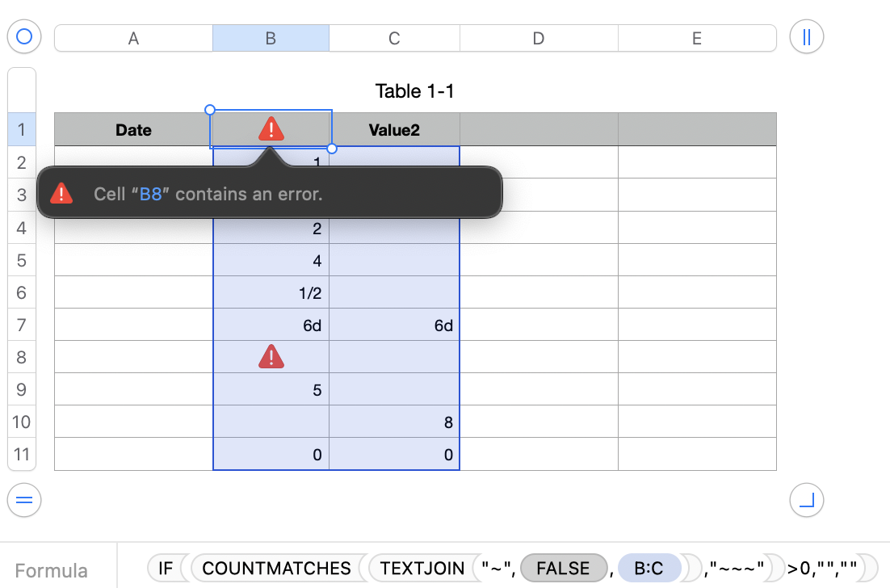Click the error warning triangle in cell B8
890x588 pixels.
coord(271,357)
